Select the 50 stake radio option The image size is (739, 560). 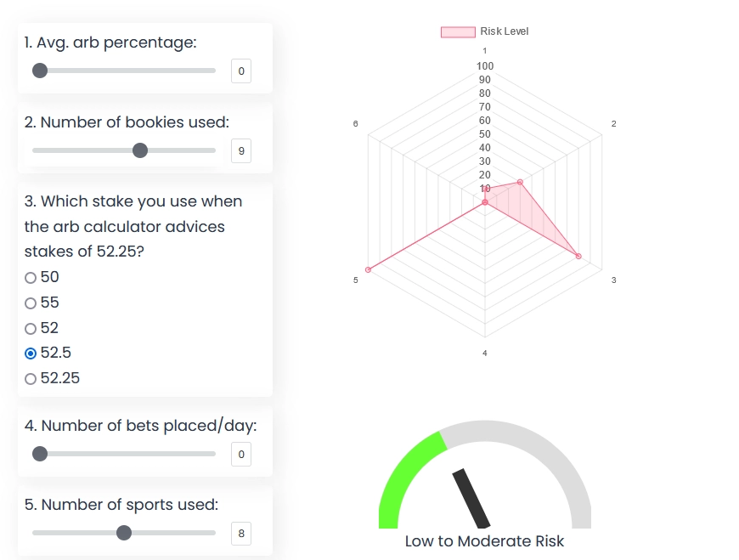(31, 278)
